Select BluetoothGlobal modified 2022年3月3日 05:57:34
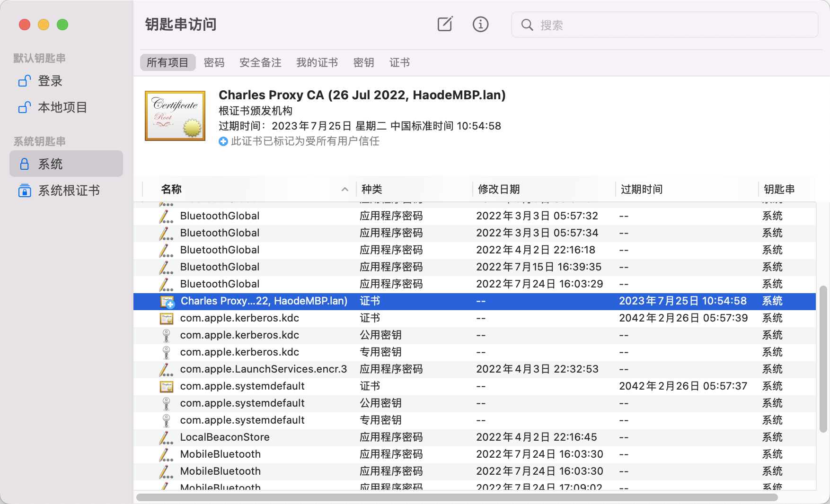Viewport: 830px width, 504px height. pyautogui.click(x=475, y=233)
